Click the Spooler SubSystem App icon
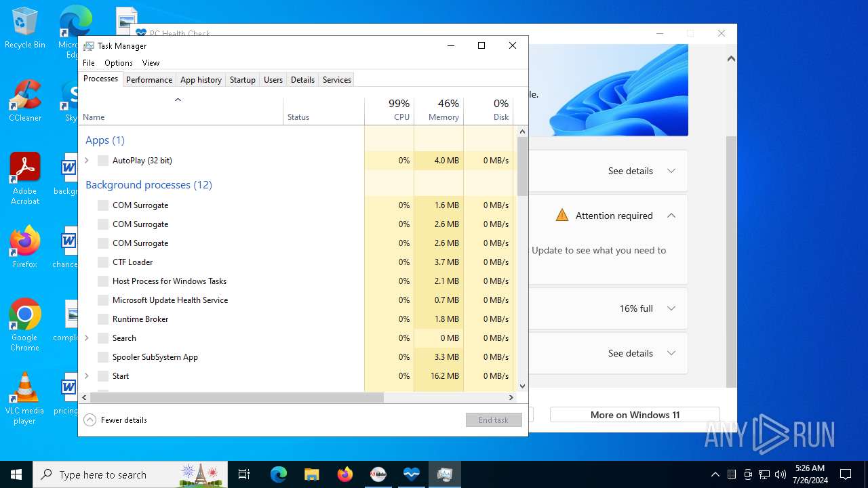Viewport: 868px width, 488px height. (x=103, y=357)
